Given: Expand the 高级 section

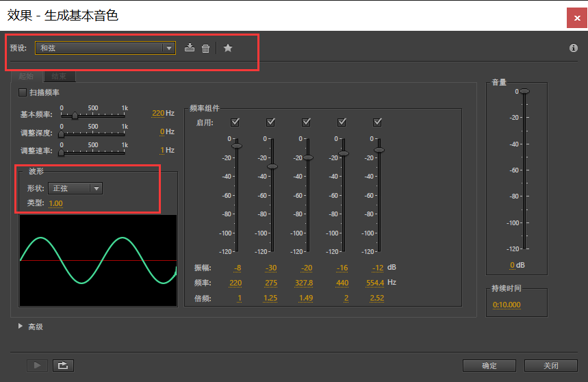Looking at the screenshot, I should pyautogui.click(x=21, y=326).
